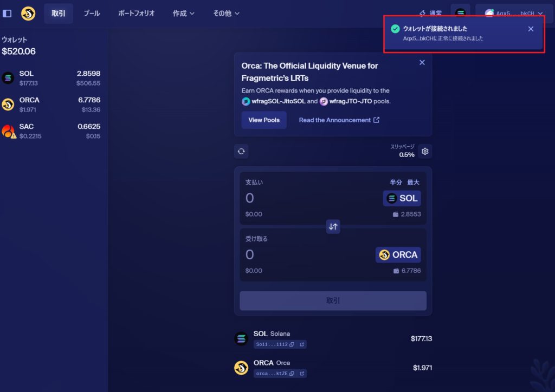Open the SOL token selector

click(402, 198)
